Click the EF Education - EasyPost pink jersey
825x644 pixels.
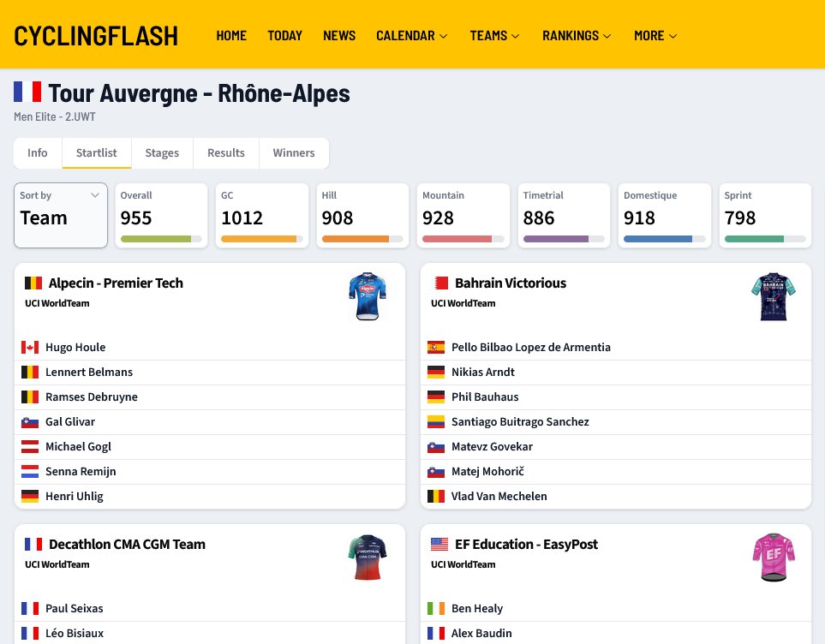(774, 558)
